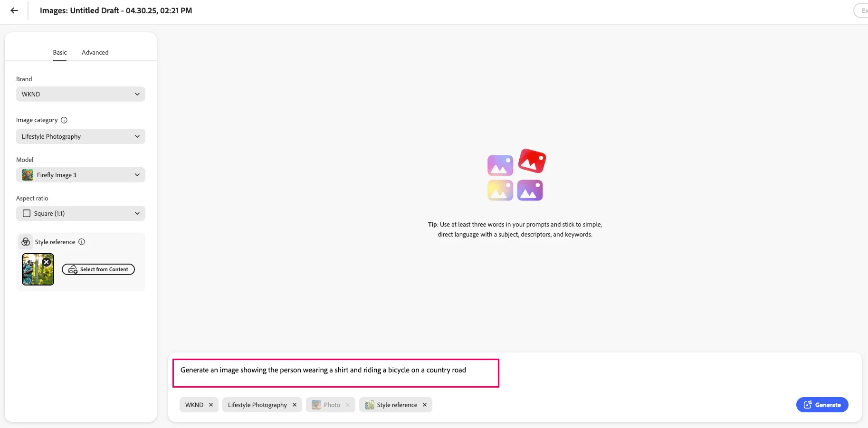Click the Lifestyle Photography chip label
This screenshot has height=428, width=868.
click(258, 405)
